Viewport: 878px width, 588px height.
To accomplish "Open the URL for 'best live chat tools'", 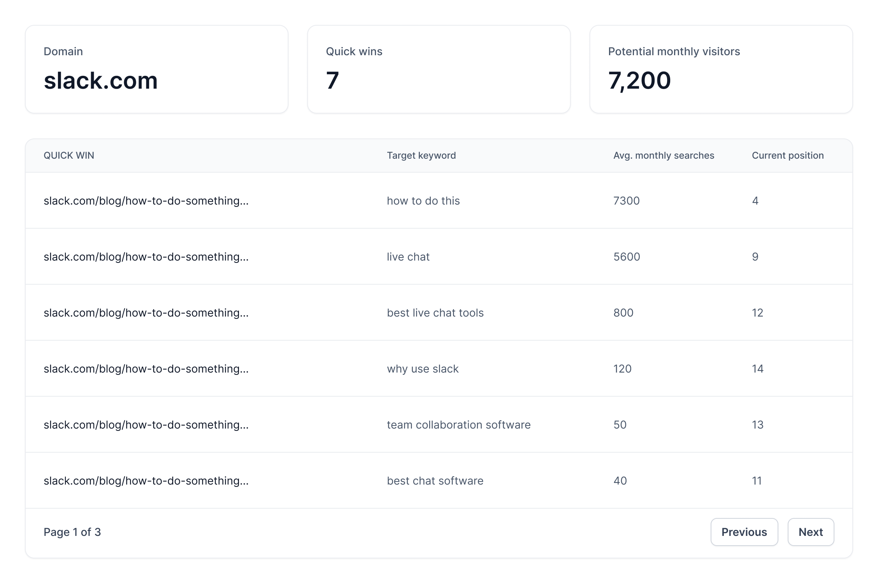I will click(146, 313).
